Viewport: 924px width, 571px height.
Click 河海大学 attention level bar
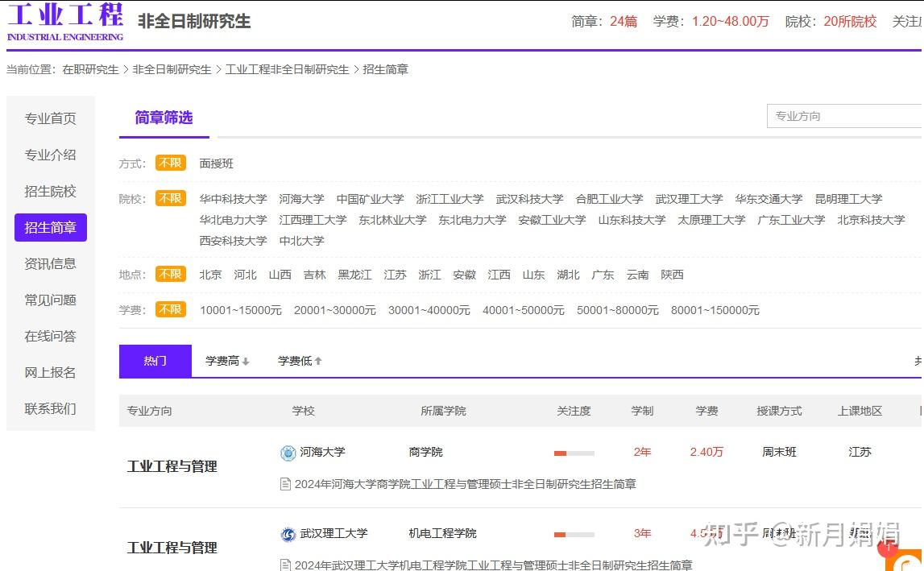(x=574, y=453)
